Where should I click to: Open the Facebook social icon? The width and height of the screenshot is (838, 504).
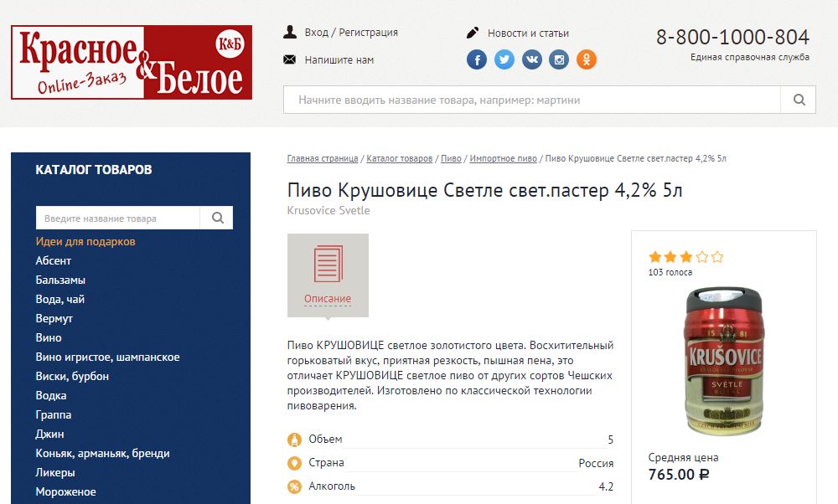point(477,59)
